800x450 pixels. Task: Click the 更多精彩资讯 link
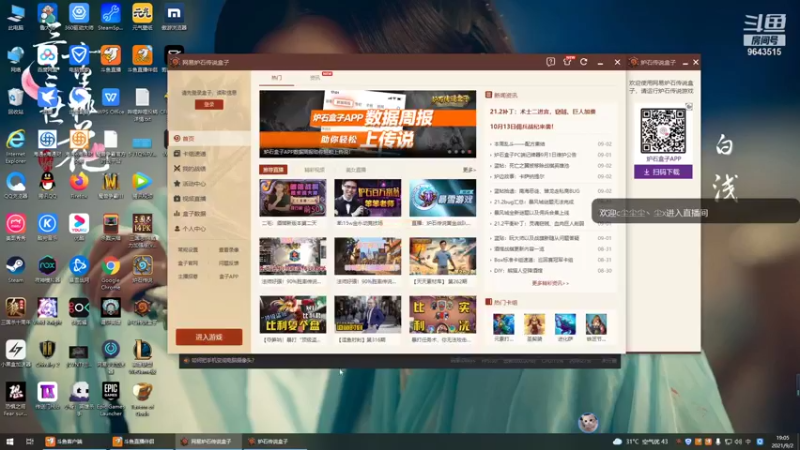coord(550,283)
